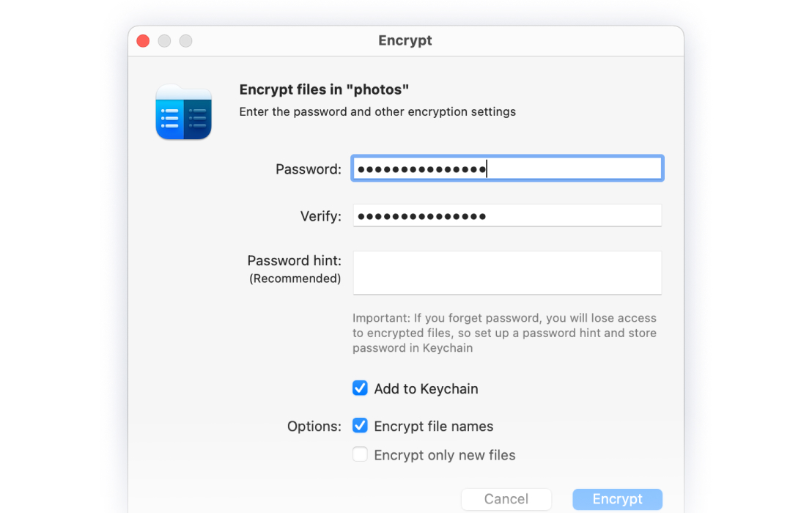This screenshot has height=513, width=812.
Task: Click the "Options:" label
Action: pos(314,425)
